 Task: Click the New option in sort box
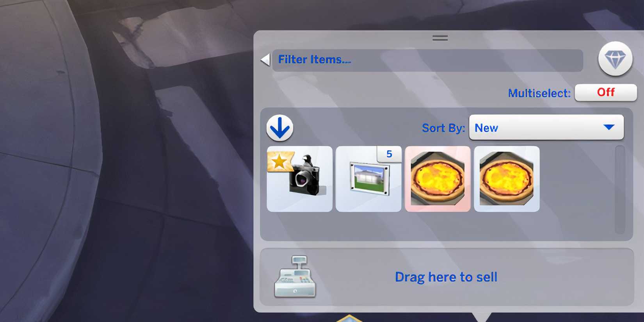pyautogui.click(x=486, y=128)
